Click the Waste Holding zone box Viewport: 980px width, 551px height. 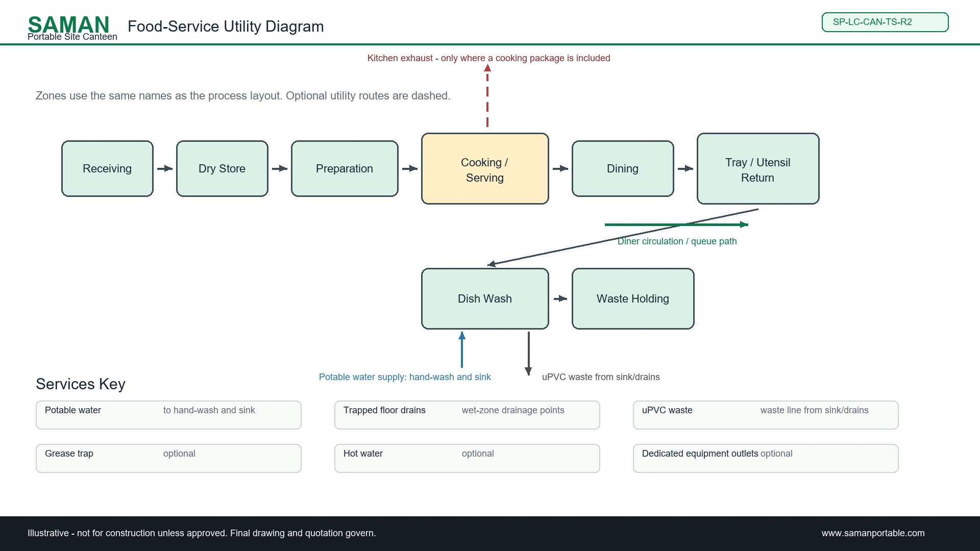(633, 298)
